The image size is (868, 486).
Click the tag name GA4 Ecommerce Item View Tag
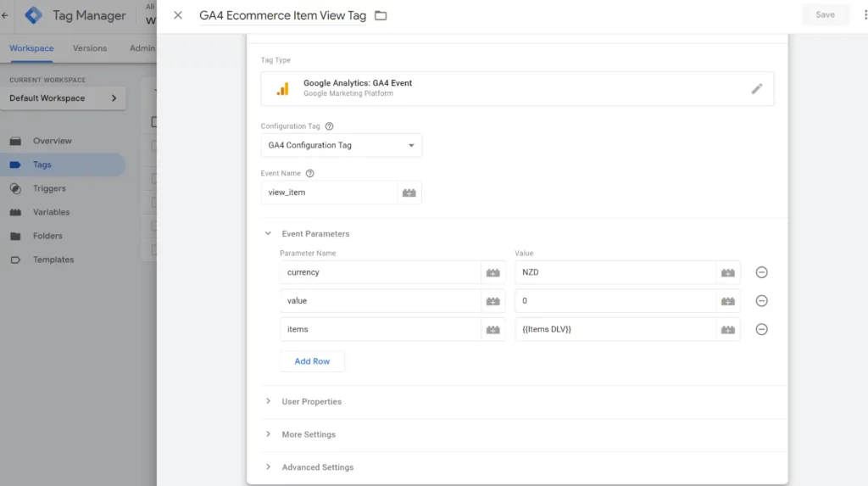[282, 15]
